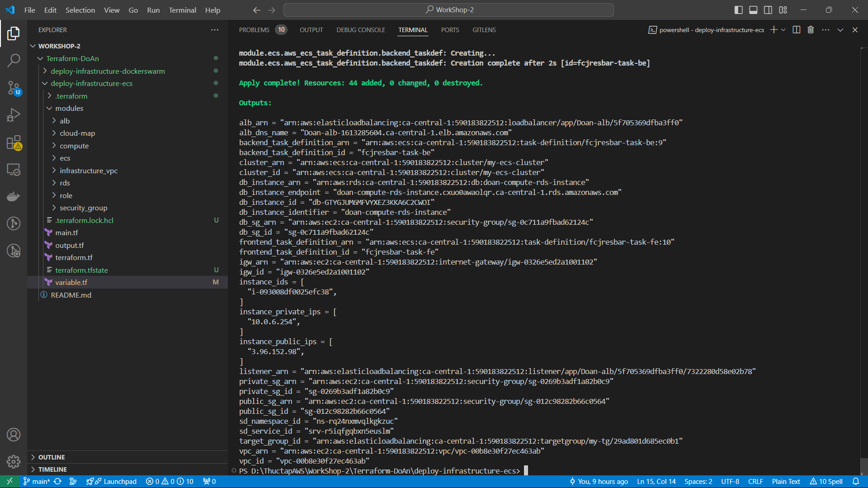The image size is (868, 488).
Task: Click ports forwarded indicator in status bar
Action: (209, 482)
